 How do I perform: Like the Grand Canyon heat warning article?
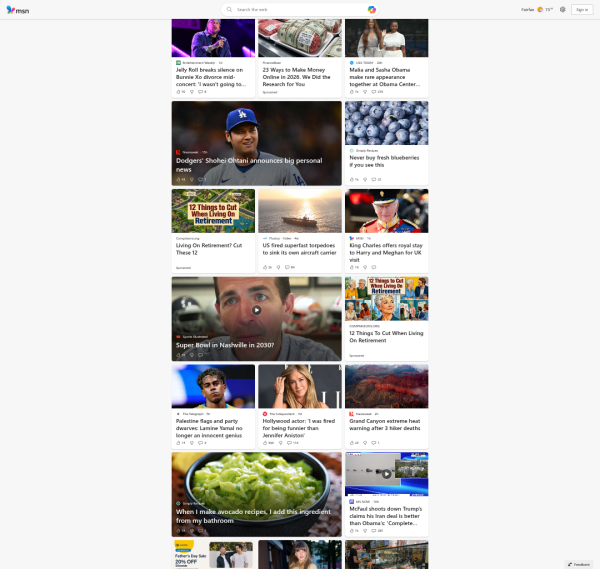click(354, 443)
